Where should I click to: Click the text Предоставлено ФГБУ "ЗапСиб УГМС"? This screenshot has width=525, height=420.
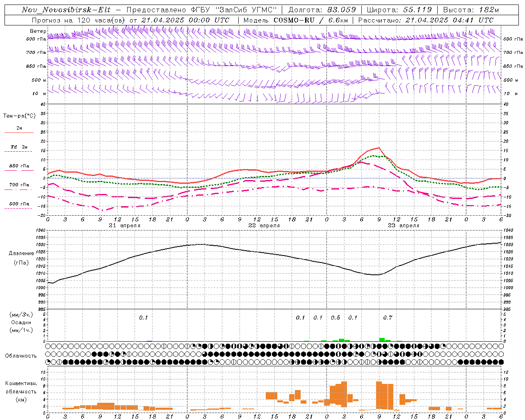pos(202,10)
